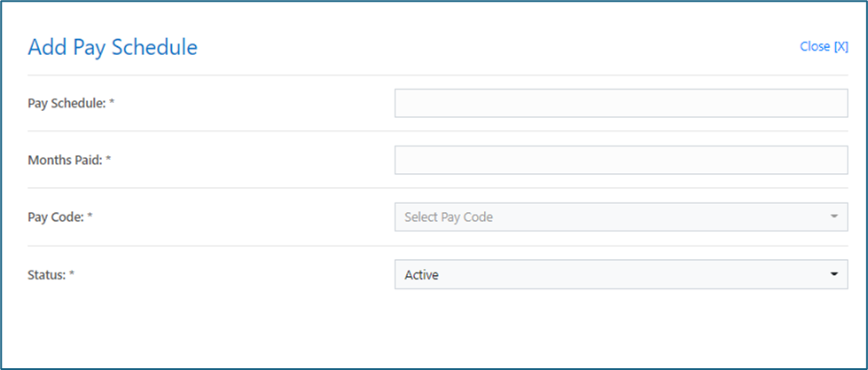Click the Pay Code dropdown arrow
The height and width of the screenshot is (370, 868).
(833, 216)
